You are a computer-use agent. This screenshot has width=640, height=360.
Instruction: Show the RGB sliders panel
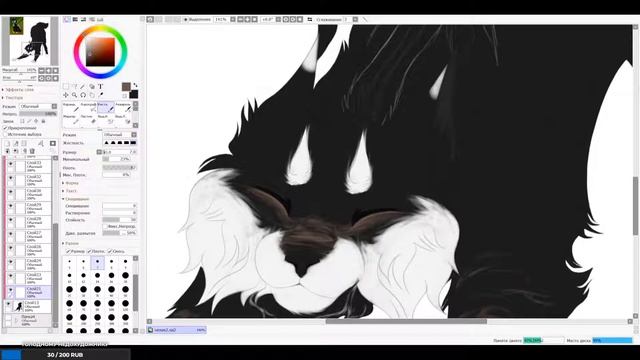[75, 19]
